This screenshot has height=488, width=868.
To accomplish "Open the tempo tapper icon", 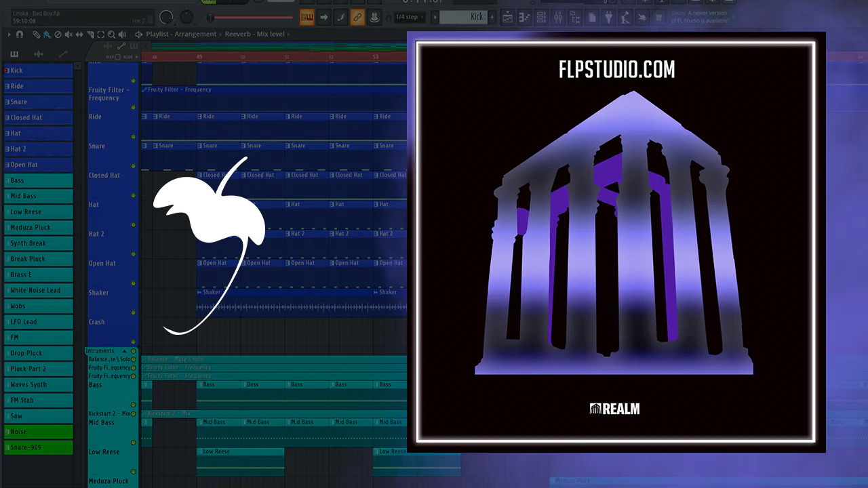I will coord(625,17).
